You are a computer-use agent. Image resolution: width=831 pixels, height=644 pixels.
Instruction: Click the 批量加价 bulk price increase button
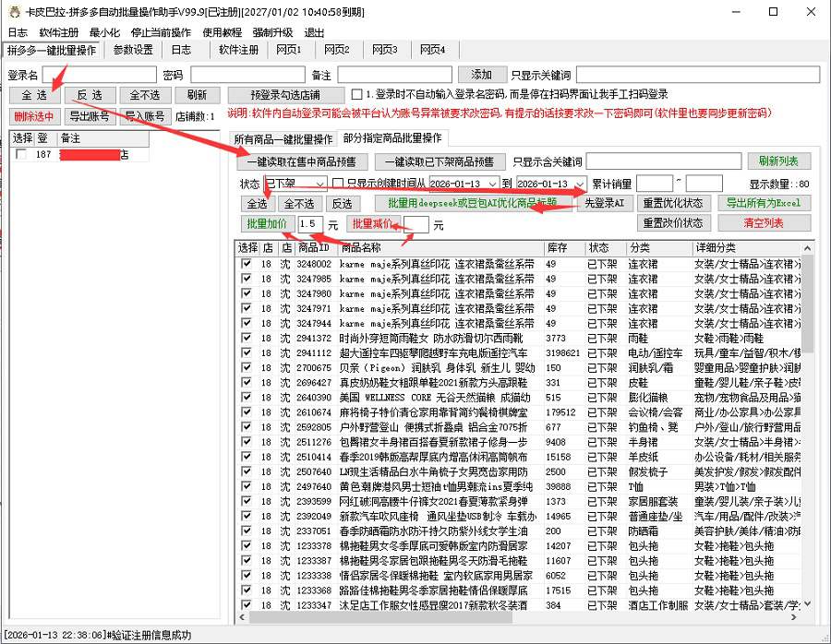pyautogui.click(x=267, y=224)
